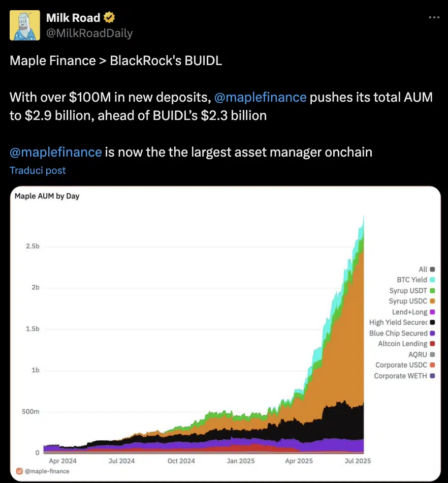
Task: Click the first @maplefinance mention
Action: (x=261, y=97)
